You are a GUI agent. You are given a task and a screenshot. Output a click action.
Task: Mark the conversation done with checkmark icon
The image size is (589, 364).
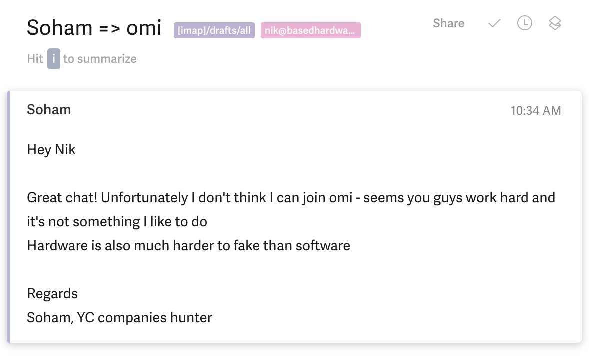494,23
